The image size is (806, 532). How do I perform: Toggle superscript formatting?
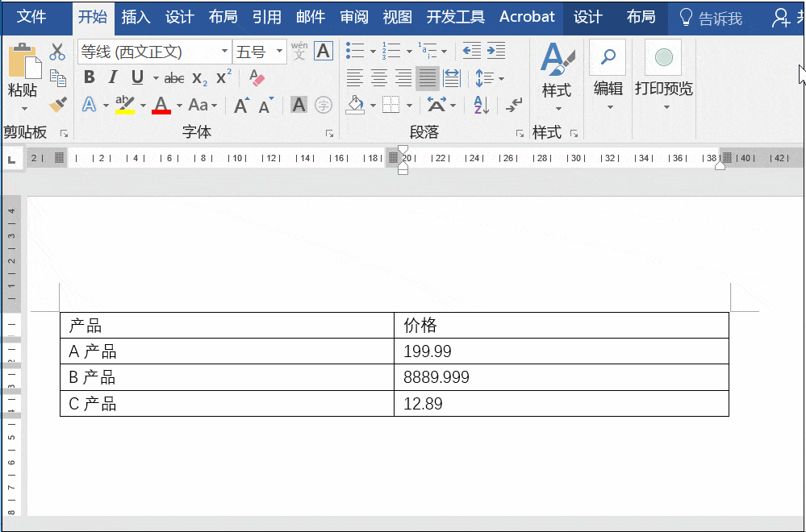tap(223, 77)
